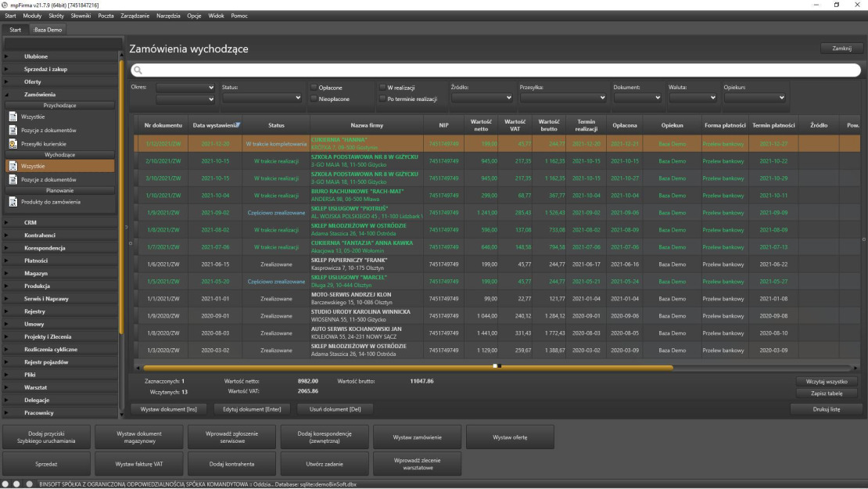Toggle the W realizacji checkbox

(x=382, y=88)
